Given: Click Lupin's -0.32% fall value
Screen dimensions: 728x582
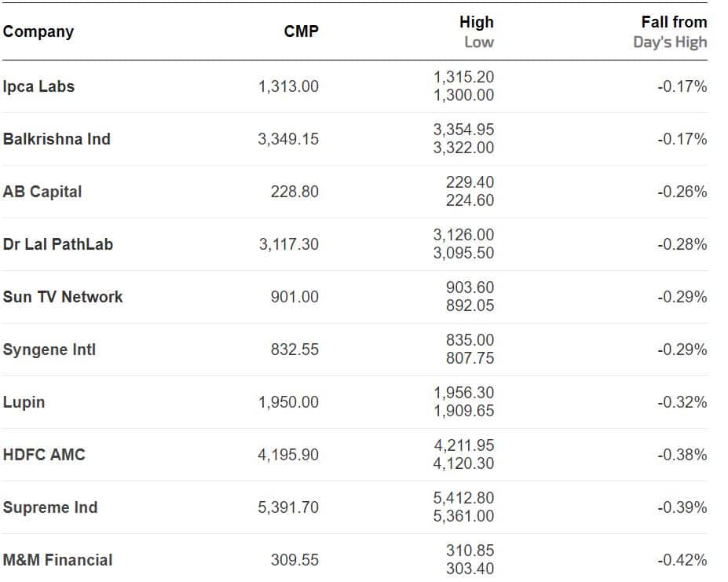Looking at the screenshot, I should click(x=682, y=402).
